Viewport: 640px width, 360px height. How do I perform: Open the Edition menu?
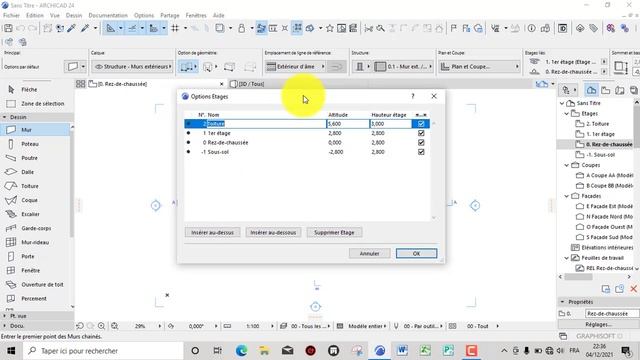pos(35,16)
